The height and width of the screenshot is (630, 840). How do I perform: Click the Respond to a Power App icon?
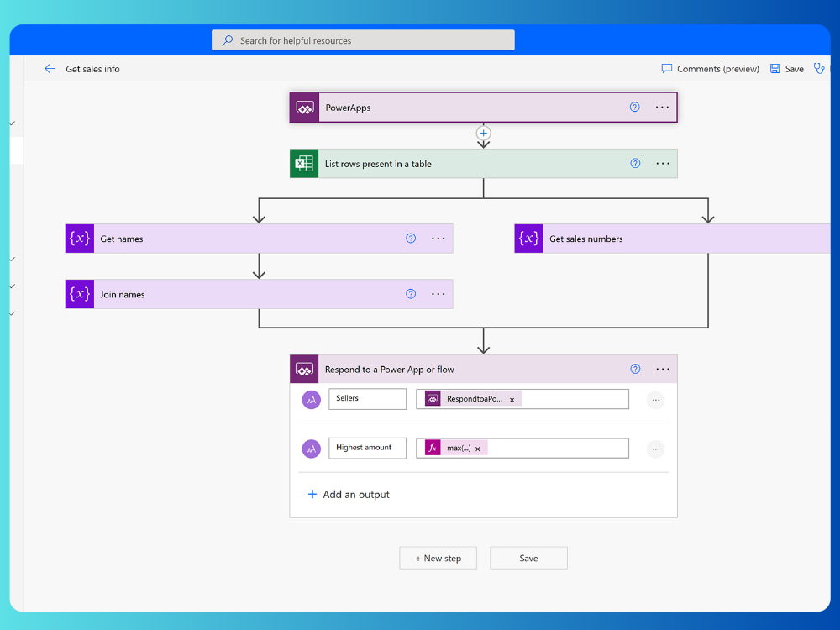pyautogui.click(x=304, y=369)
